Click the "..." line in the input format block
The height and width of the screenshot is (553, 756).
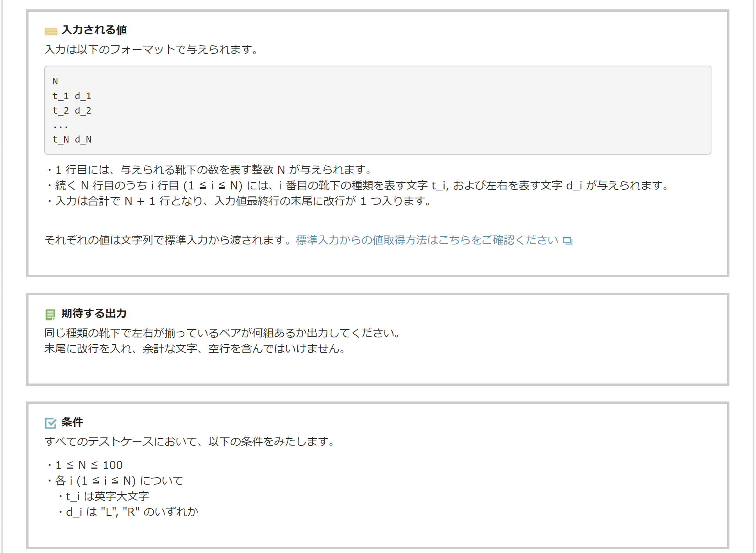[x=61, y=125]
